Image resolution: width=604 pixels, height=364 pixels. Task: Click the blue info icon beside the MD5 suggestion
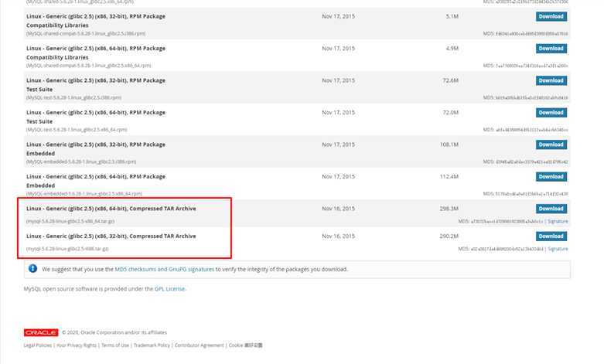32,269
